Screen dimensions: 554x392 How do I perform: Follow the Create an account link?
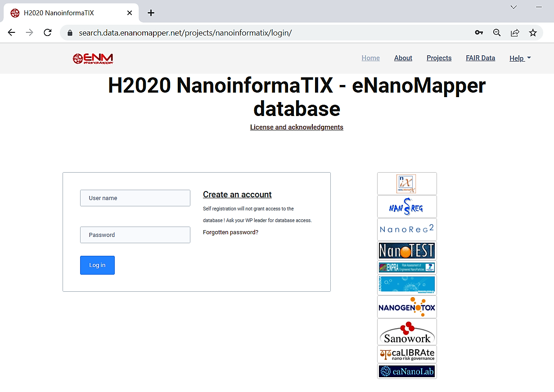tap(237, 195)
